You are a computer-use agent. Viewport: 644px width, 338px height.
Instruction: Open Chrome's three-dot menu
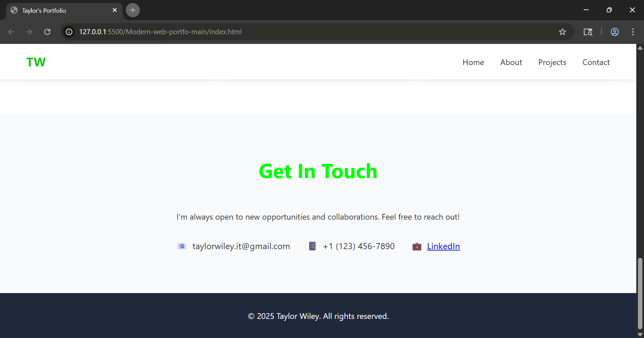pos(633,32)
